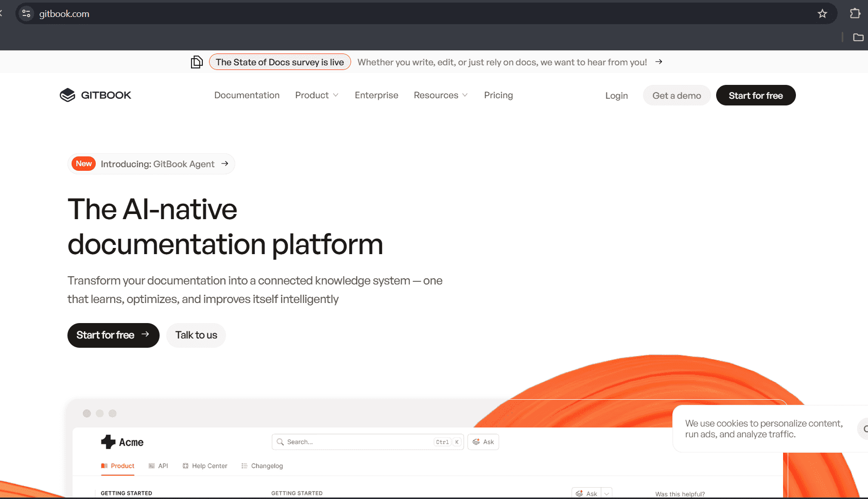This screenshot has height=499, width=868.
Task: Select the API tab in Acme preview
Action: point(159,466)
